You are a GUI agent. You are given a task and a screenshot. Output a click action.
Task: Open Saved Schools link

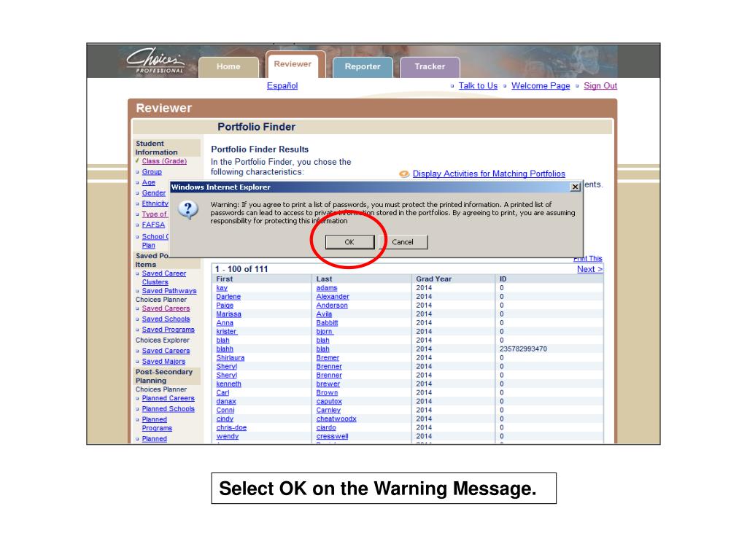[166, 319]
